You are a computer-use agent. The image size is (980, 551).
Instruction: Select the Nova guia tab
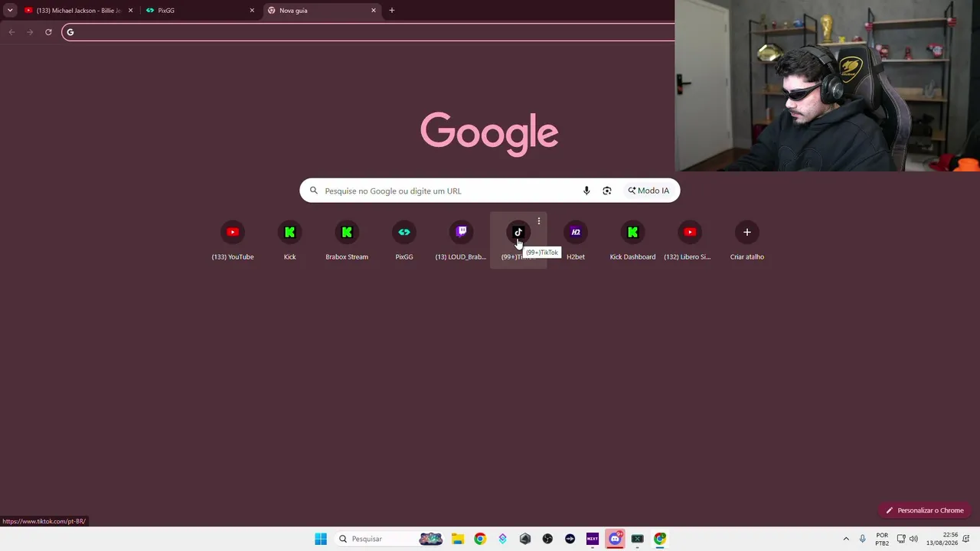tap(322, 11)
